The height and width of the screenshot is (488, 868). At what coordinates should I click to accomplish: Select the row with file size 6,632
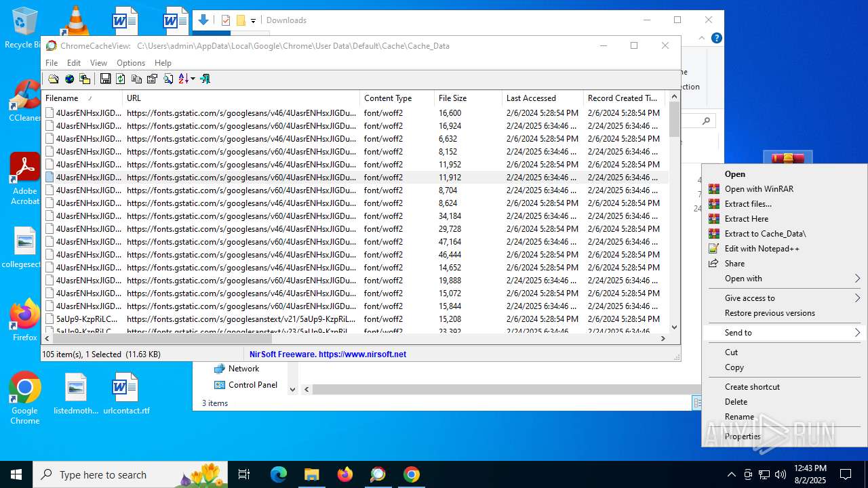(x=355, y=139)
